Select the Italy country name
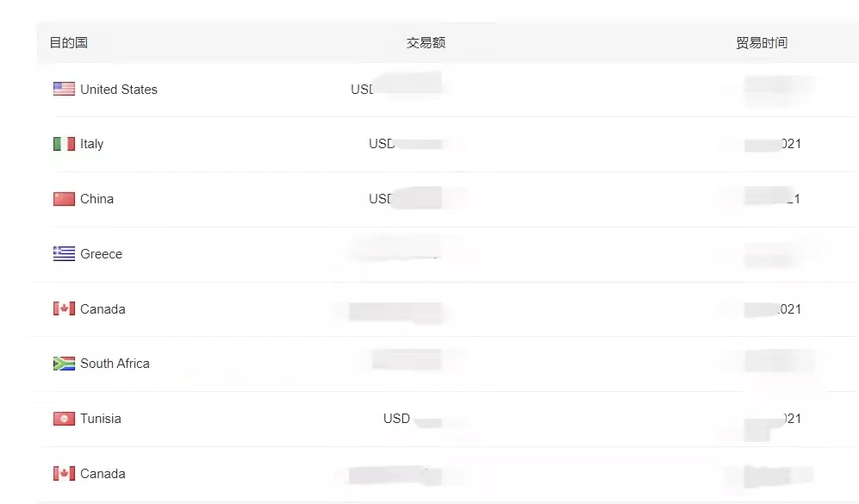Image resolution: width=859 pixels, height=504 pixels. coord(91,144)
